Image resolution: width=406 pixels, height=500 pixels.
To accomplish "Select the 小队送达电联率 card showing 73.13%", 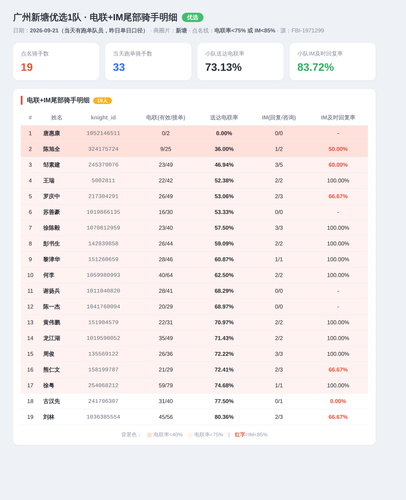I will click(240, 61).
